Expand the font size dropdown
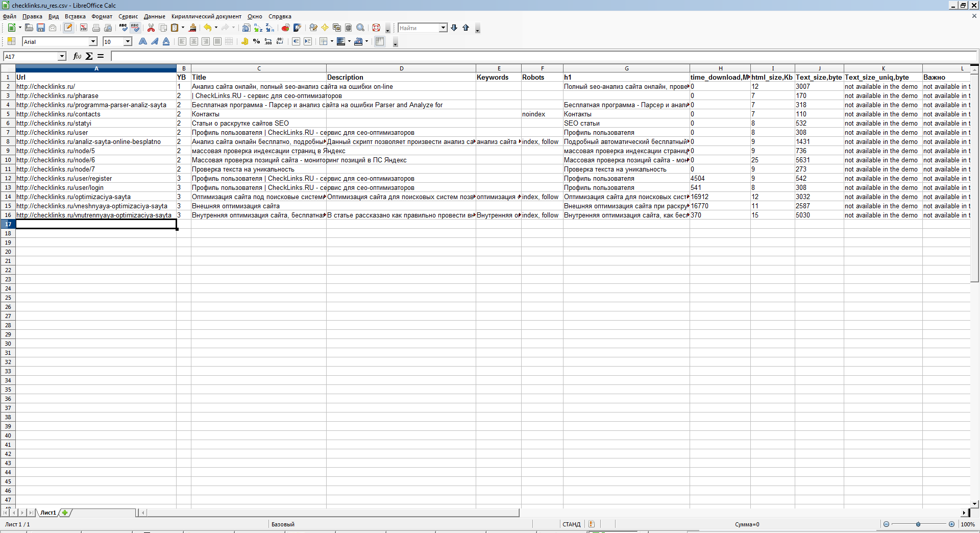The height and width of the screenshot is (533, 980). pos(128,42)
